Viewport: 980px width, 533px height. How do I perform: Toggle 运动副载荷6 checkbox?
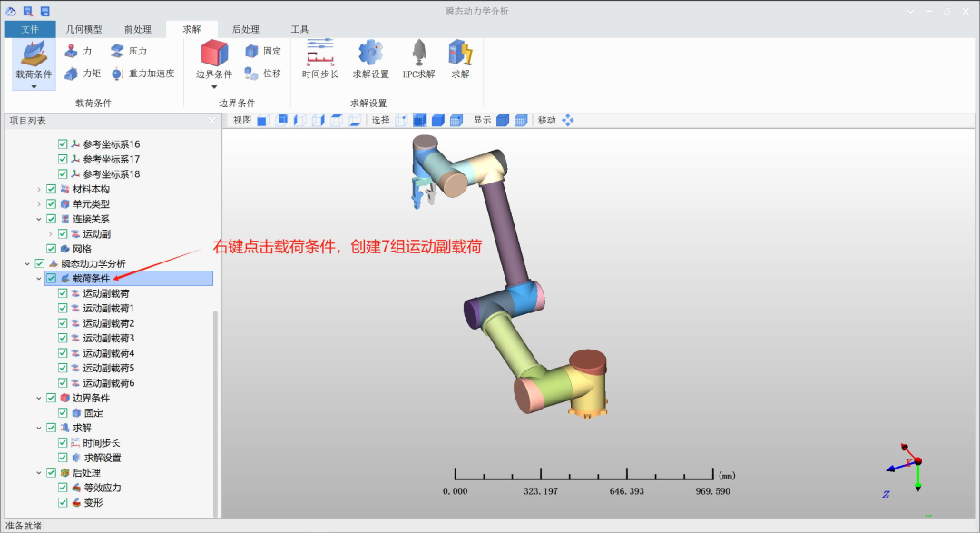tap(63, 383)
